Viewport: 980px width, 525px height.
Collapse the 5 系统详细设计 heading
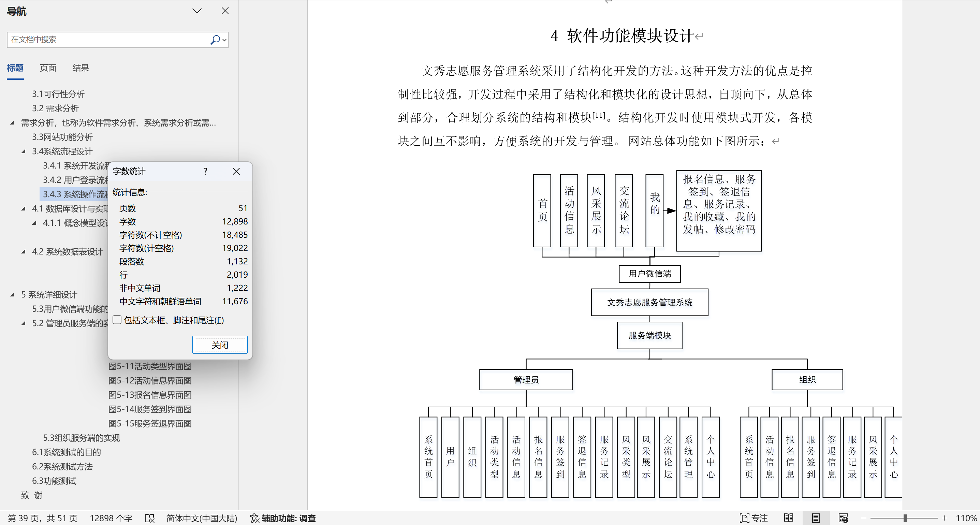coord(13,294)
